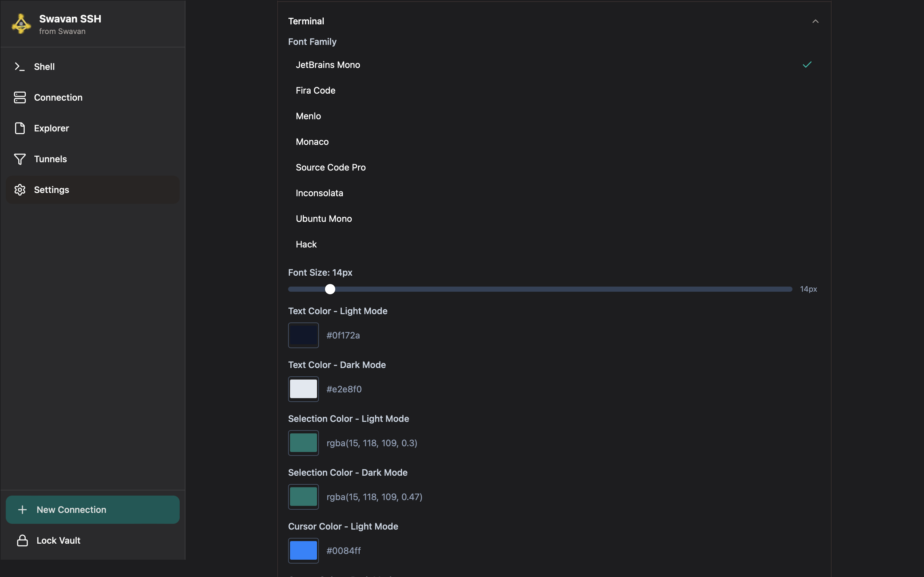This screenshot has width=924, height=577.
Task: Click the Explorer file icon
Action: pyautogui.click(x=20, y=128)
